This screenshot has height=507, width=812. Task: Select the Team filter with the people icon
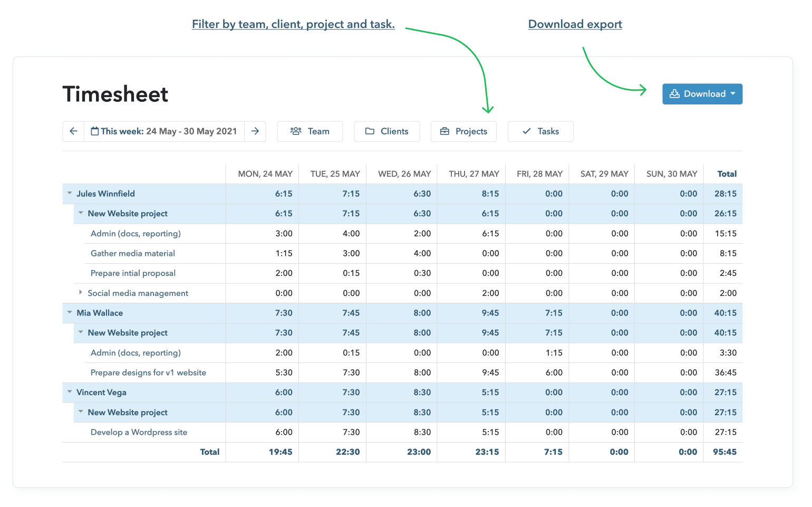(296, 131)
